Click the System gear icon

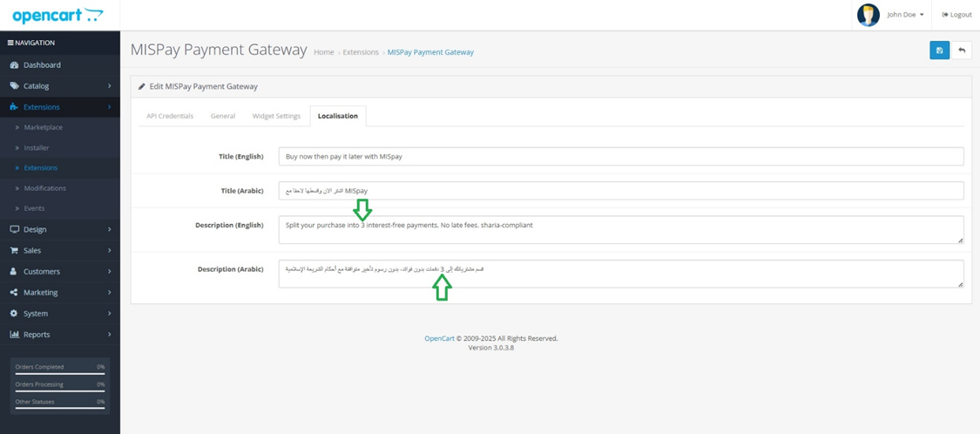point(15,314)
